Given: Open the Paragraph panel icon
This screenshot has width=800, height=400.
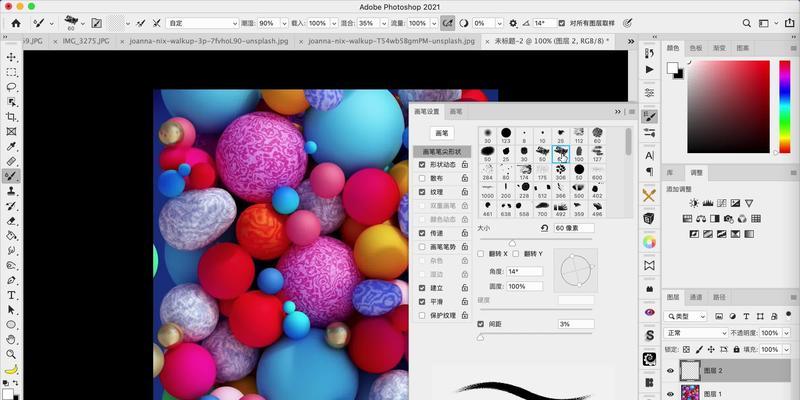Looking at the screenshot, I should [649, 171].
